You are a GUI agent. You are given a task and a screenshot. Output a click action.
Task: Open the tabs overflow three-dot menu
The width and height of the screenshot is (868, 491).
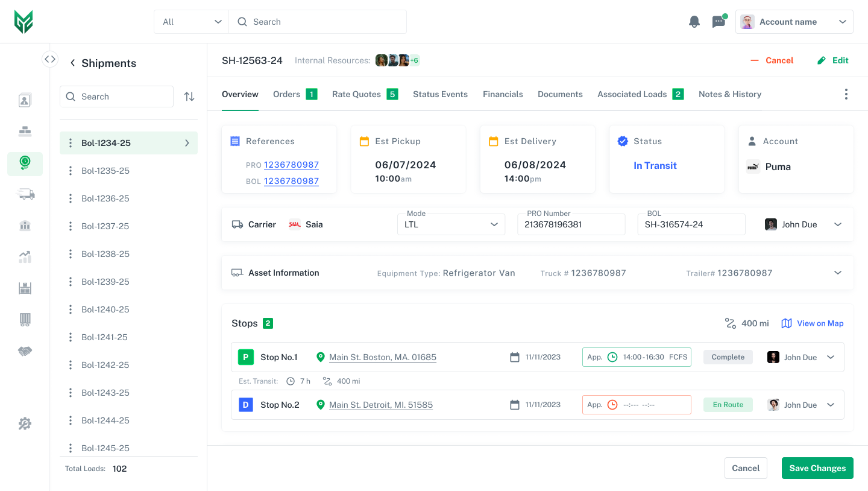coord(846,94)
